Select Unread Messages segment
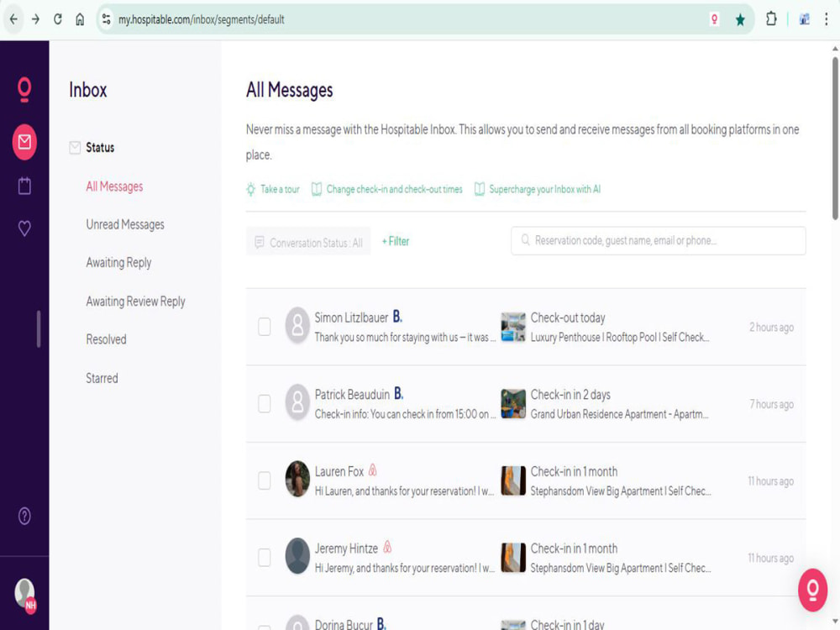Viewport: 840px width, 630px height. pyautogui.click(x=125, y=224)
